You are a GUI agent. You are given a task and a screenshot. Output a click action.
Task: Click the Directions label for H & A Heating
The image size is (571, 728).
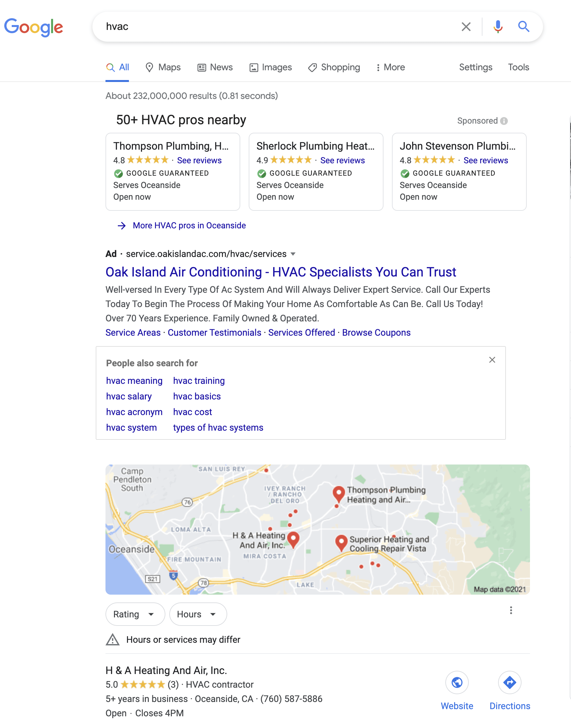(510, 706)
